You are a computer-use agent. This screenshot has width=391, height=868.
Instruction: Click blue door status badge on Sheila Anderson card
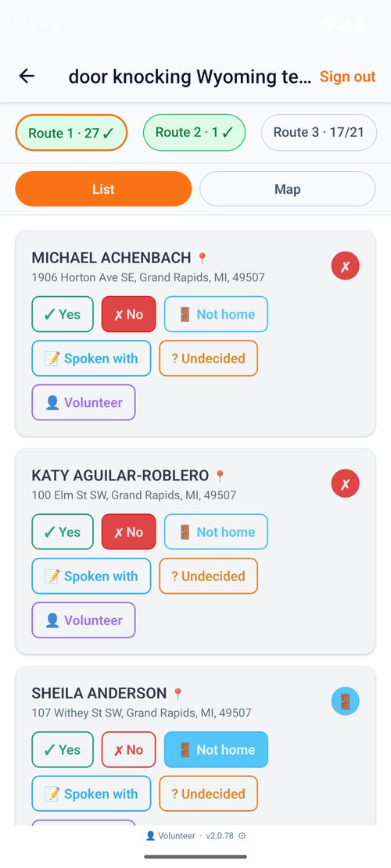[346, 702]
